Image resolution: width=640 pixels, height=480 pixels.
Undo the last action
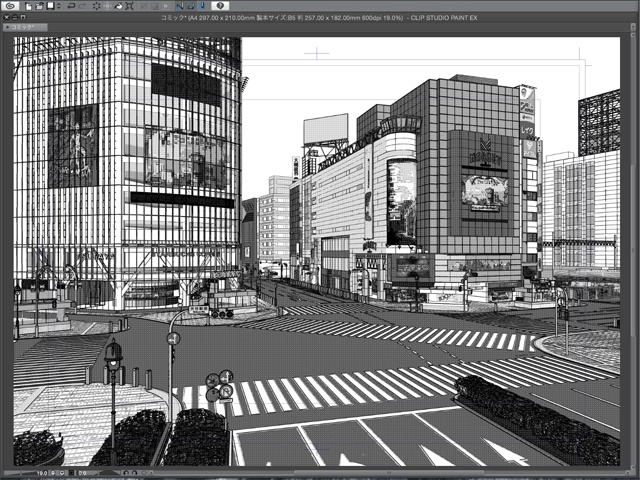pyautogui.click(x=71, y=6)
